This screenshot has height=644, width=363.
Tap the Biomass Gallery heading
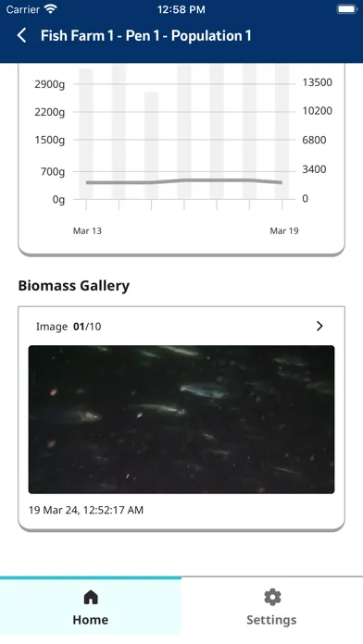point(73,285)
